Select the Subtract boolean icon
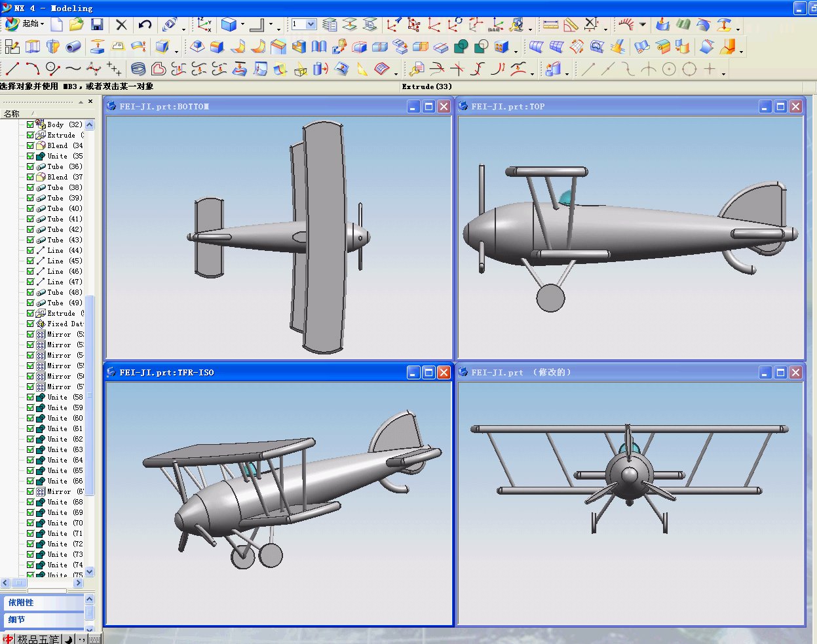 point(482,47)
